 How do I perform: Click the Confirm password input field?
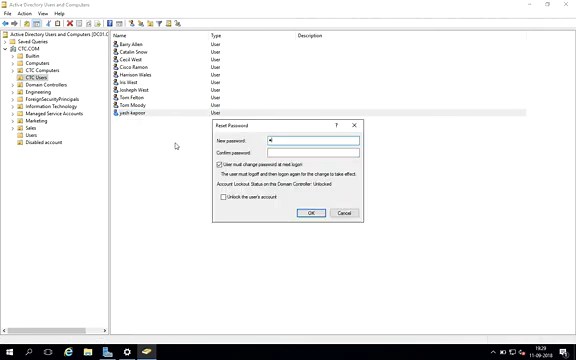click(x=313, y=152)
